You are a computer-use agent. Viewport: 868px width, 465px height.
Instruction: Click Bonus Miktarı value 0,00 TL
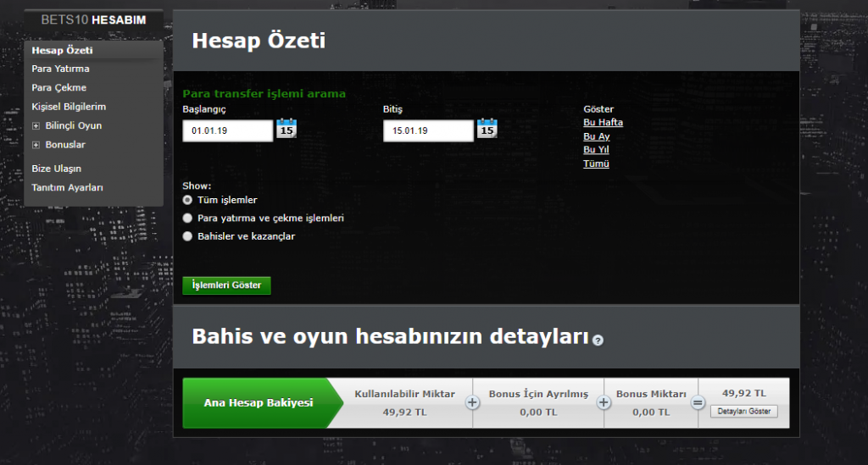pos(651,412)
